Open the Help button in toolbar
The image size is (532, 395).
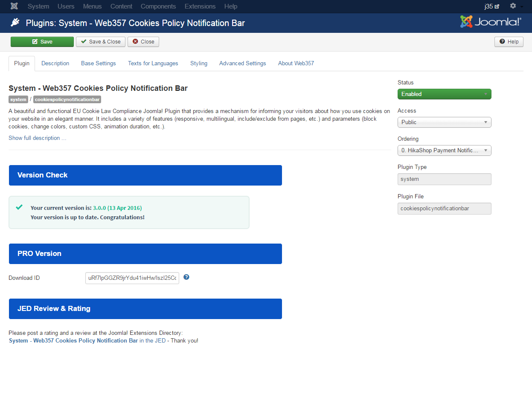509,42
